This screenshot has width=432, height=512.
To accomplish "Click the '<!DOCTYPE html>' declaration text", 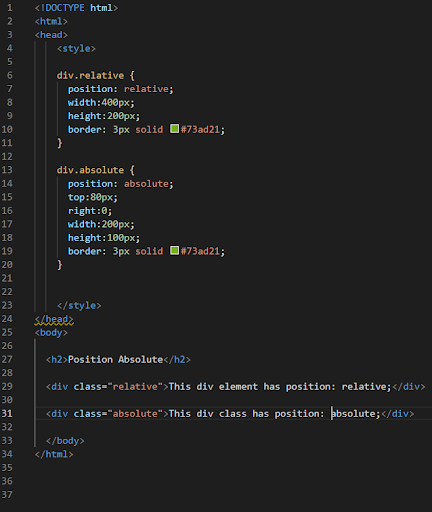I will (76, 8).
